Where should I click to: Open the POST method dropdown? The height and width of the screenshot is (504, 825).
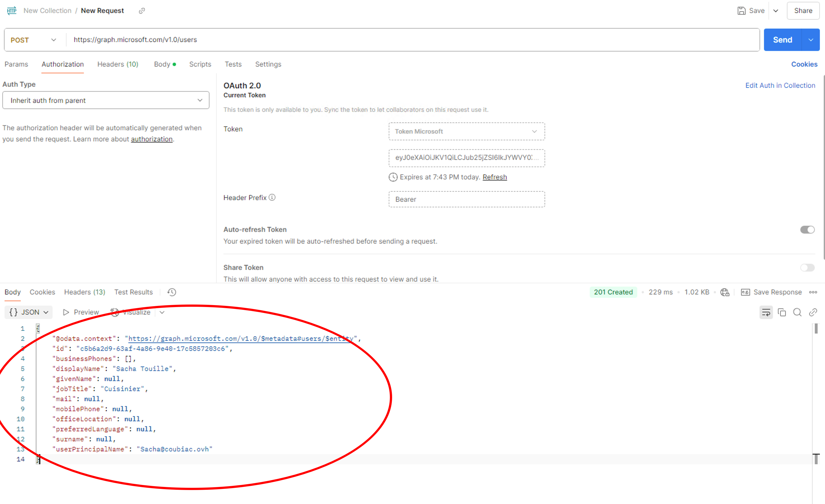tap(34, 40)
